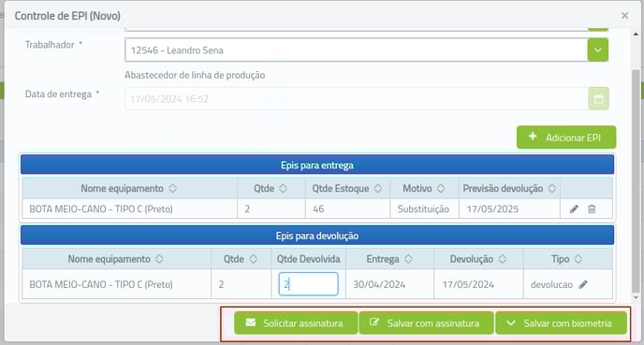Expand the Trabalhador dropdown arrow
The image size is (644, 345).
click(x=598, y=50)
